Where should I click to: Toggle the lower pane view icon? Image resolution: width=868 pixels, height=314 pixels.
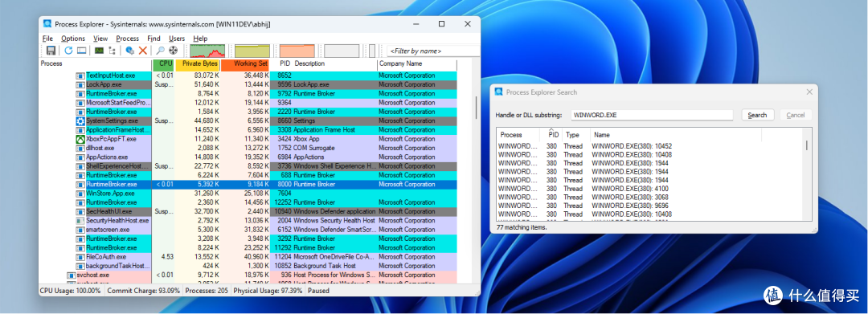click(x=81, y=51)
